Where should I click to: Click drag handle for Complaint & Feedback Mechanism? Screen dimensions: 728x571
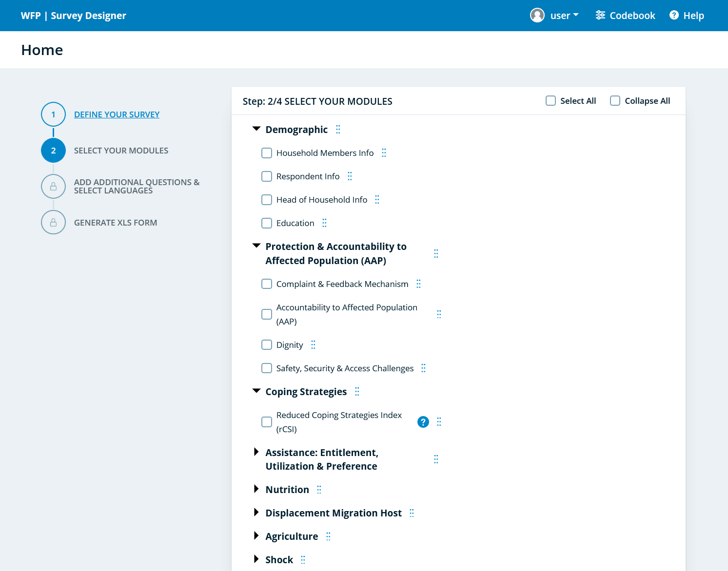[x=418, y=284]
